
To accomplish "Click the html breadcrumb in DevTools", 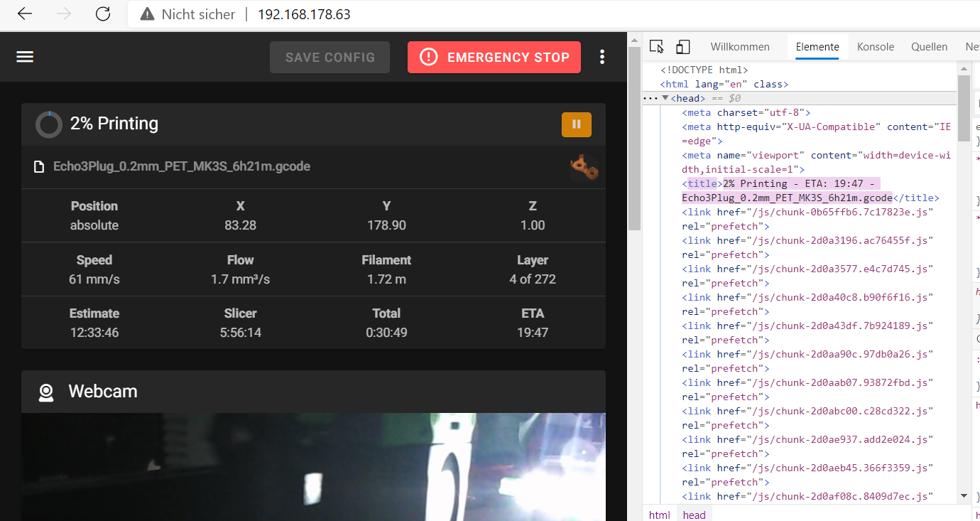I will pos(660,515).
